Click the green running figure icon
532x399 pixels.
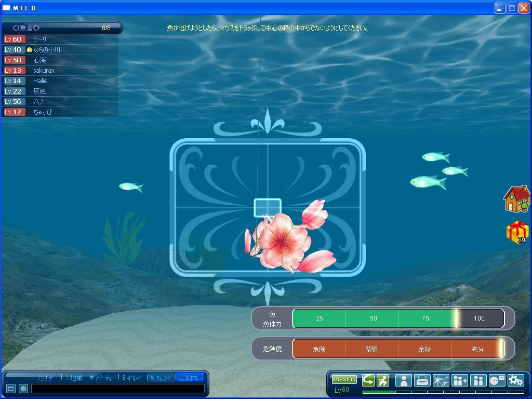(383, 380)
